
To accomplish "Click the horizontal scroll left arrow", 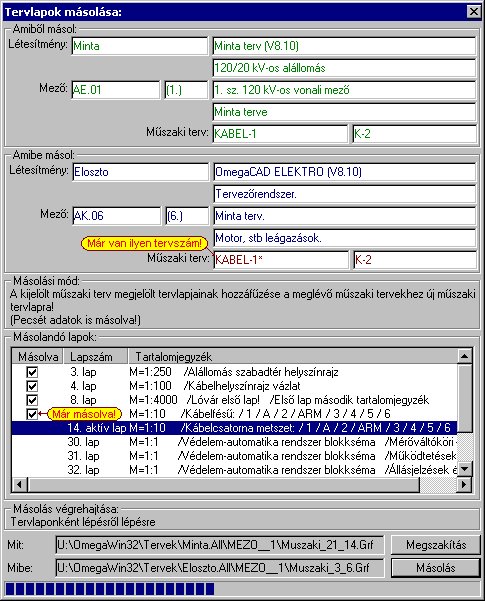I will (x=19, y=484).
